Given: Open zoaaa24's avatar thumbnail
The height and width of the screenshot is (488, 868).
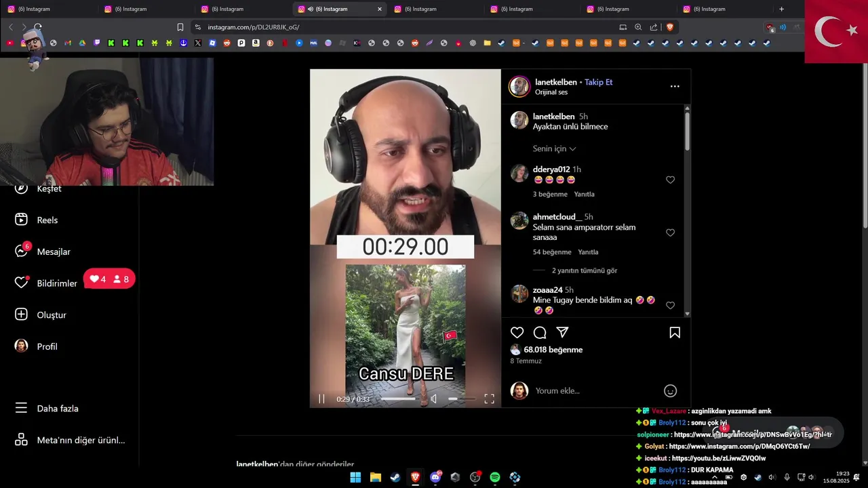Looking at the screenshot, I should point(519,293).
